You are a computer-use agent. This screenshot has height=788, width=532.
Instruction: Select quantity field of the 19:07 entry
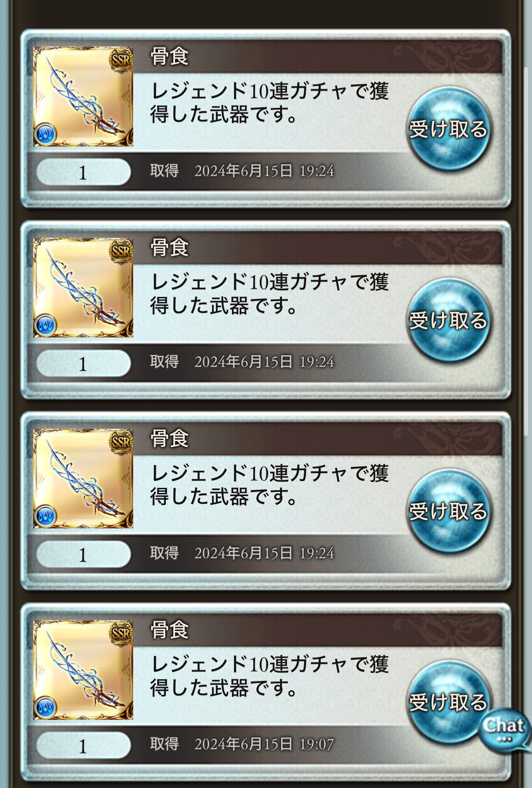(83, 745)
